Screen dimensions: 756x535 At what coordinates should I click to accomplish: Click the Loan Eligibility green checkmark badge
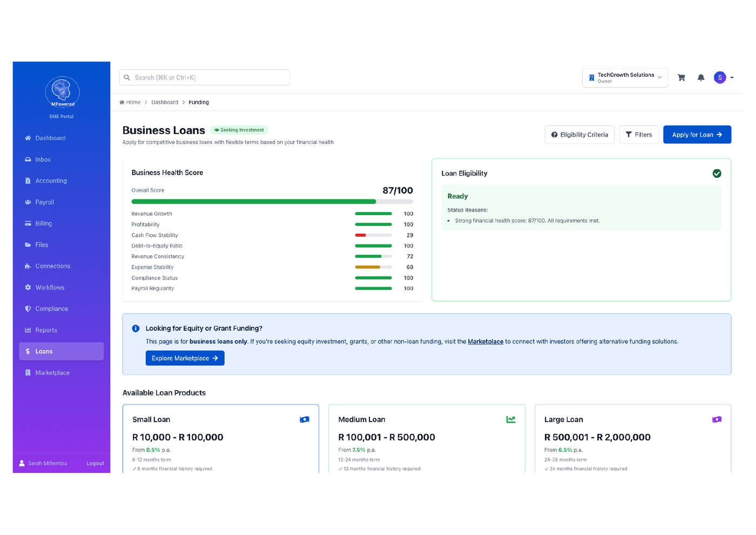[717, 173]
